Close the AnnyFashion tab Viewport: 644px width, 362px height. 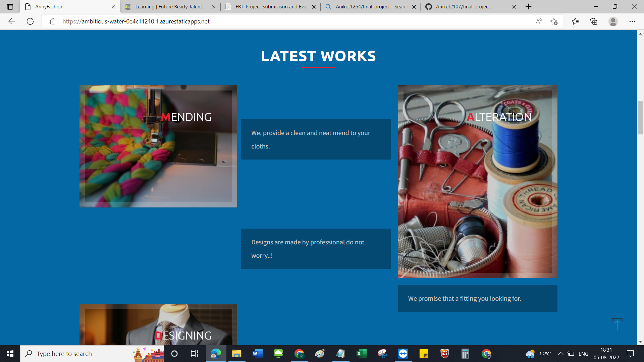click(x=113, y=7)
